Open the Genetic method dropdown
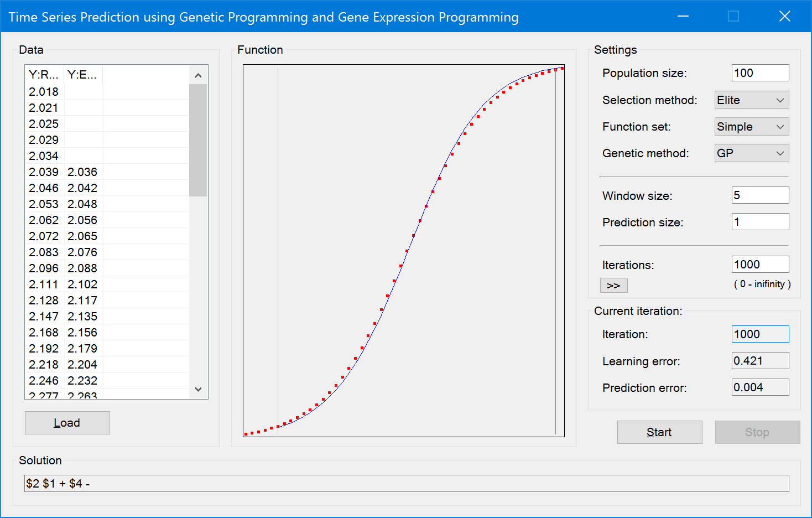The image size is (812, 518). (752, 153)
